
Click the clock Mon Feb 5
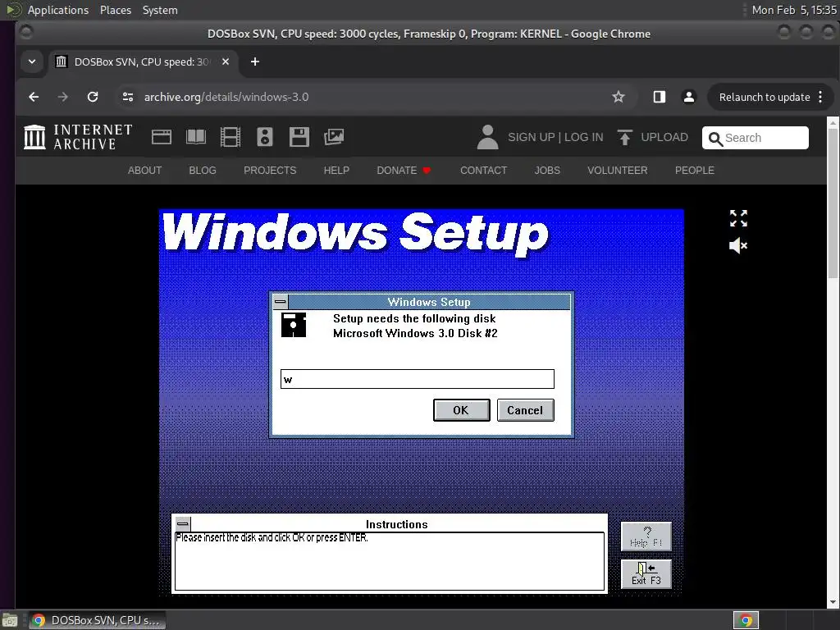[x=794, y=10]
